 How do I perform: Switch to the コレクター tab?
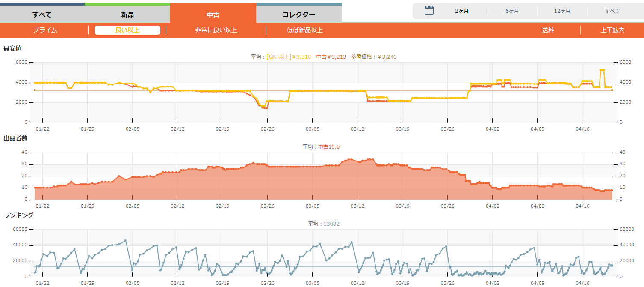(x=298, y=15)
